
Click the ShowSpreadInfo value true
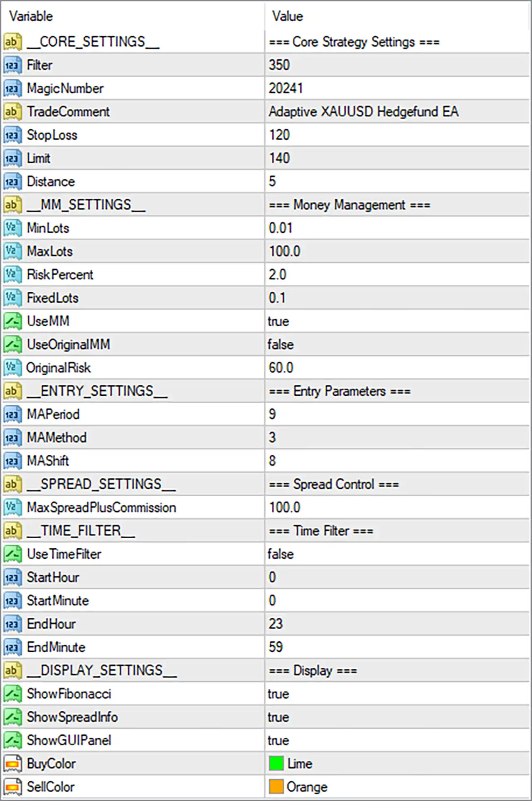coord(278,717)
